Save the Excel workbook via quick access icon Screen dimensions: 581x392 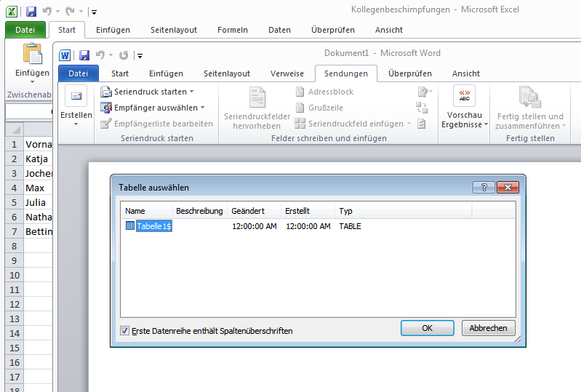[x=31, y=12]
